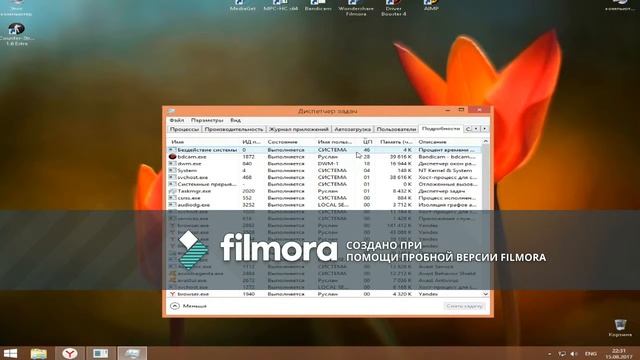Click the audiodg.exe process icon
This screenshot has width=640, height=360.
click(172, 205)
